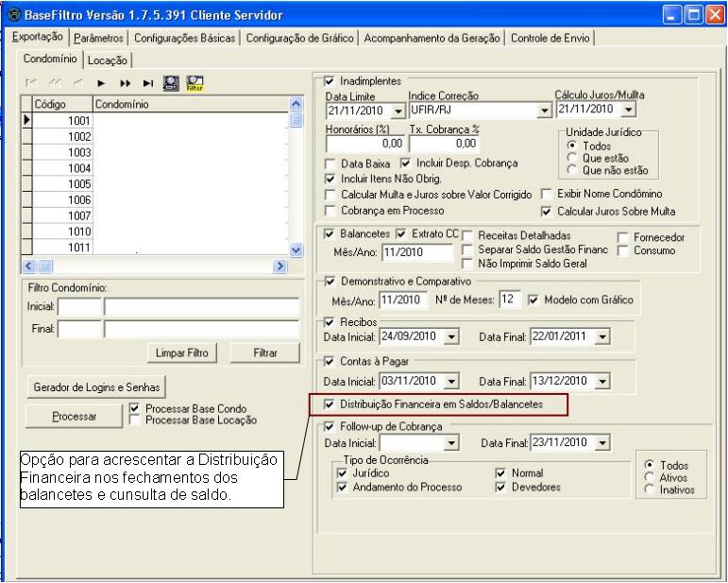
Task: Expand the Recibos Data Inicial date picker
Action: point(449,337)
